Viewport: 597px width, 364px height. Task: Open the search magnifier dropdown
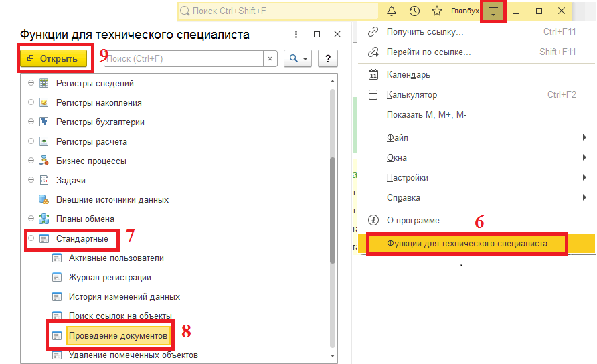pyautogui.click(x=298, y=59)
